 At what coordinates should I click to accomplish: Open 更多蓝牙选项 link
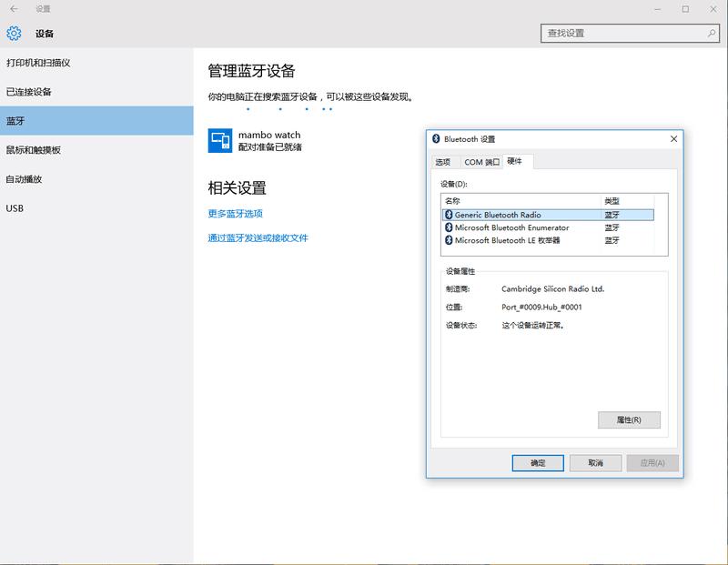point(233,212)
